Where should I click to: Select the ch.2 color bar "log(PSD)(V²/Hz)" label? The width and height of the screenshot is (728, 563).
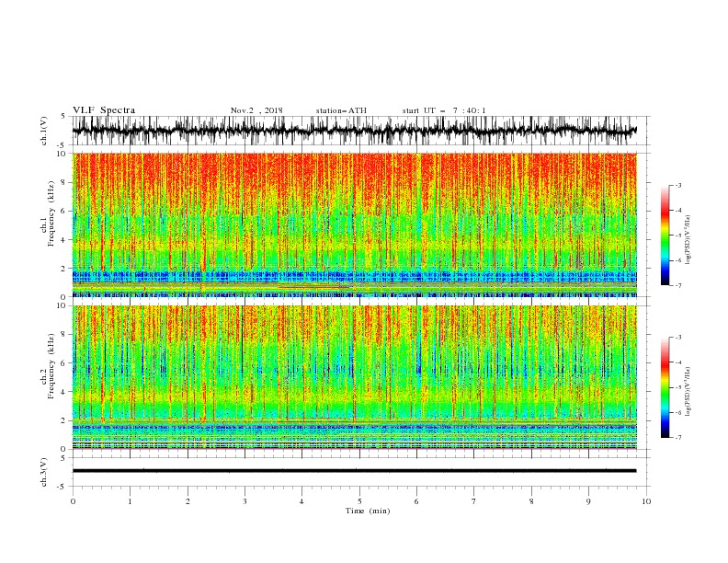(688, 392)
